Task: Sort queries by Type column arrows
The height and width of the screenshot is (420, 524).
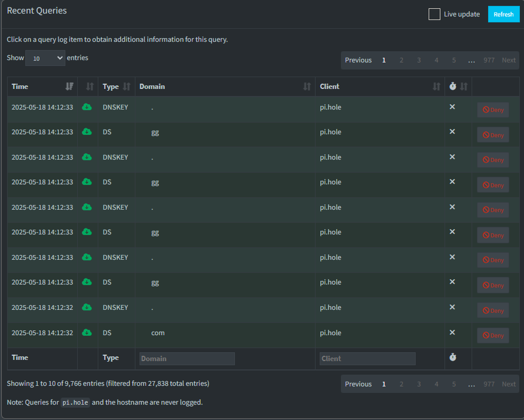Action: pos(127,87)
